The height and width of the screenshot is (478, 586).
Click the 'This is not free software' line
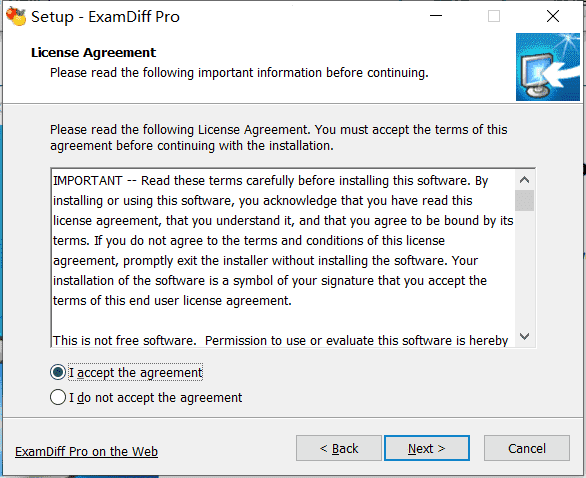click(280, 340)
